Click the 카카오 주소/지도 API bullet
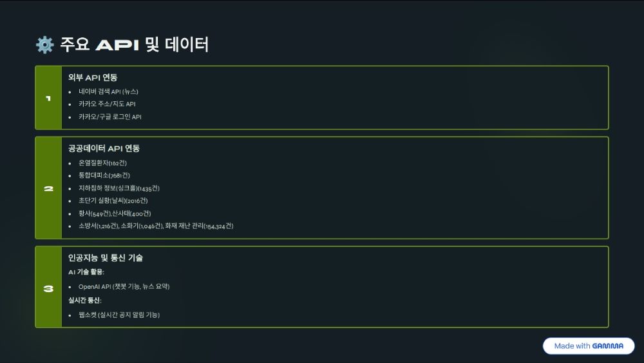Viewport: 644px width, 363px height. pos(107,104)
